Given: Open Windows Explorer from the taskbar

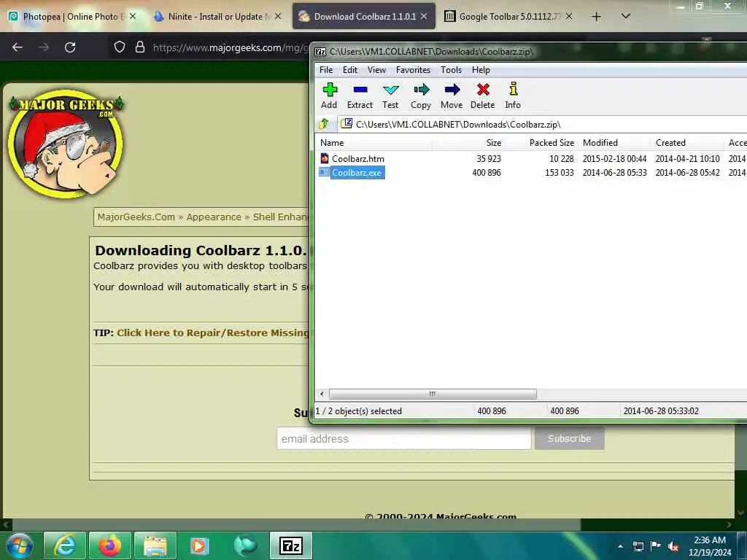Looking at the screenshot, I should [155, 545].
